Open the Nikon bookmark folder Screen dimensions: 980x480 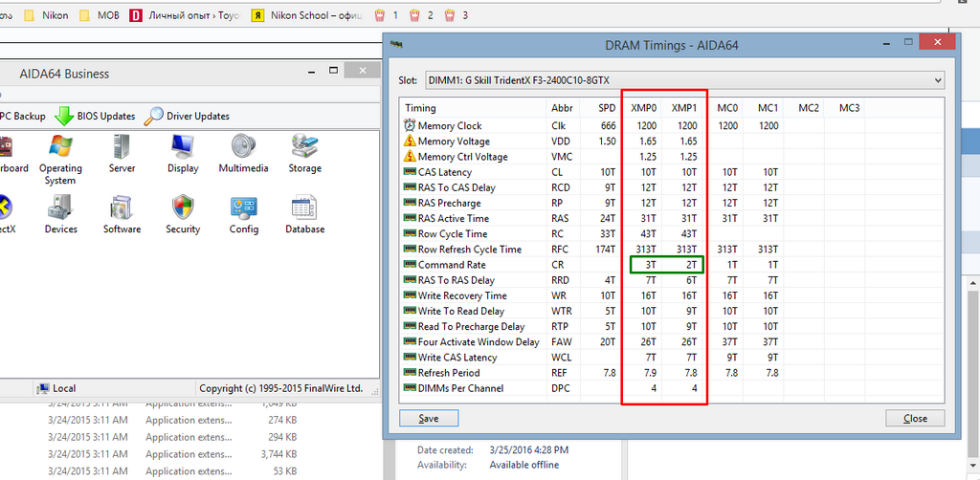coord(46,15)
